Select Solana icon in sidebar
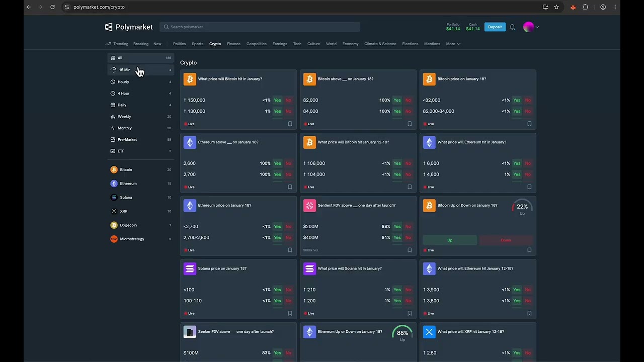 (x=114, y=198)
